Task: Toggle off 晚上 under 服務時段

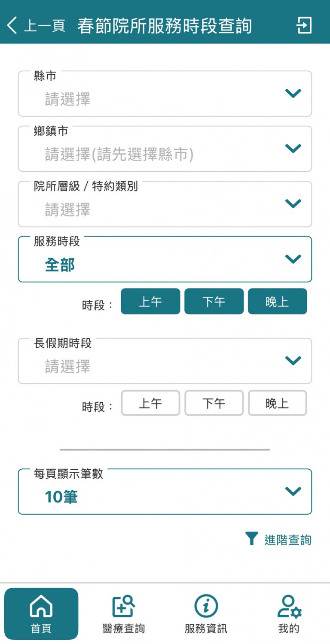Action: click(277, 301)
